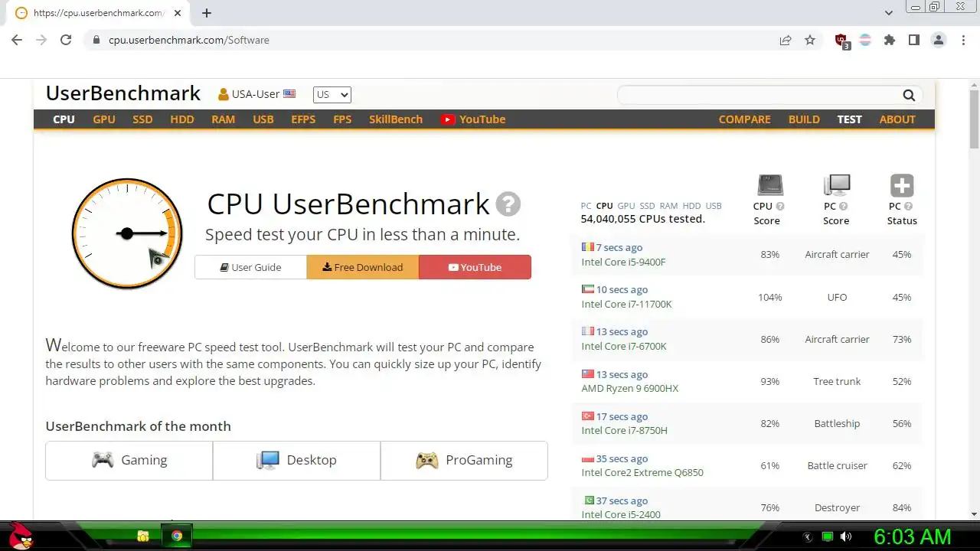
Task: Open the ABOUT menu item
Action: (897, 119)
